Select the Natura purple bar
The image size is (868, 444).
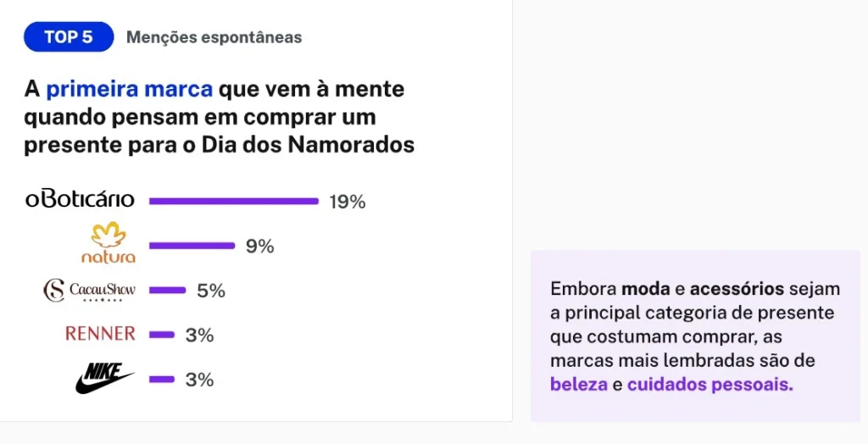tap(192, 246)
